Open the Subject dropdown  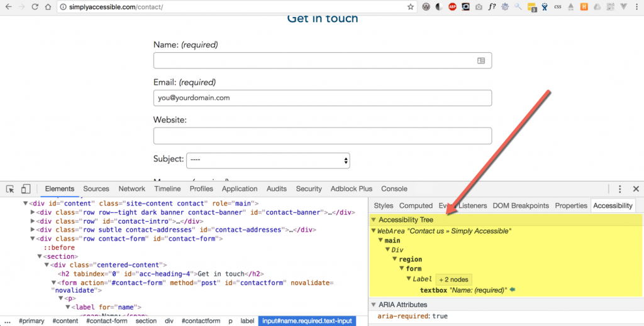coord(268,160)
